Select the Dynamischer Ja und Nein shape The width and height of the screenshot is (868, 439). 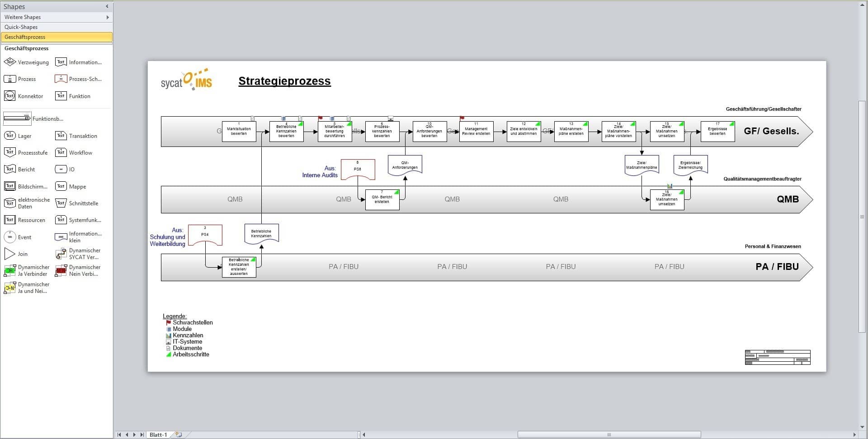10,288
